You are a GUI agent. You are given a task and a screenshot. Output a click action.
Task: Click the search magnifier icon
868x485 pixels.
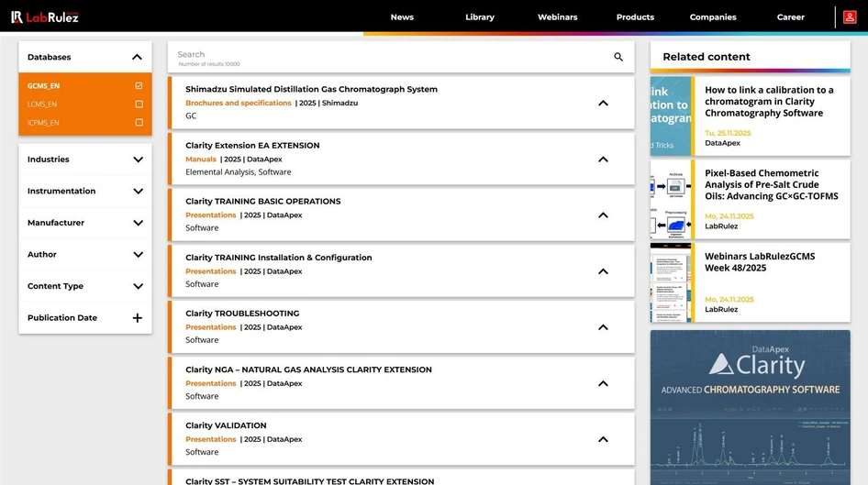618,57
